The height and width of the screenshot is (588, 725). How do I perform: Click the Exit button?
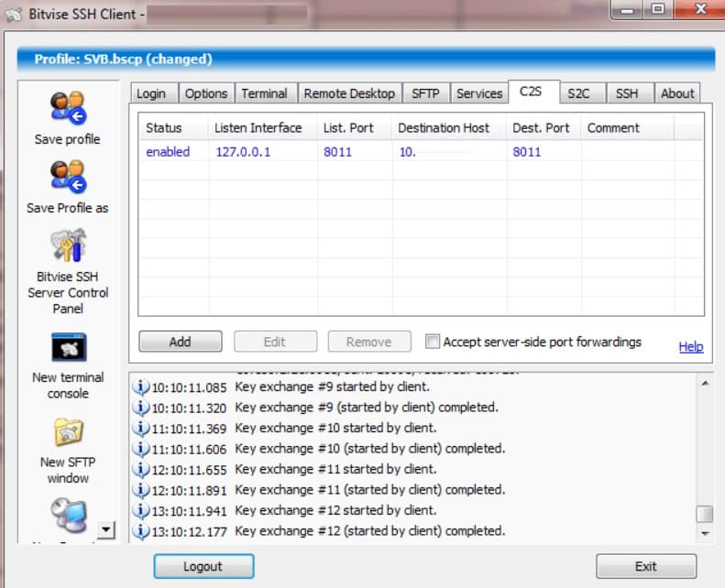646,566
